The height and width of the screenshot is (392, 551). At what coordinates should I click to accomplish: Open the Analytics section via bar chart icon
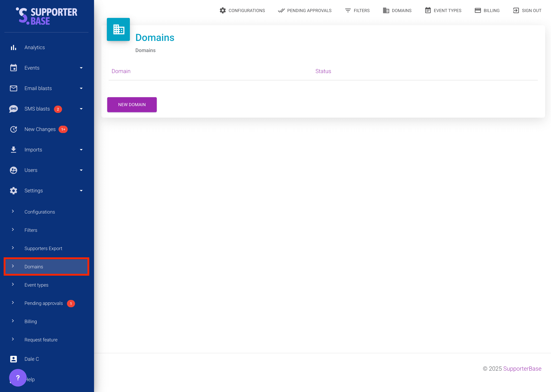(14, 47)
